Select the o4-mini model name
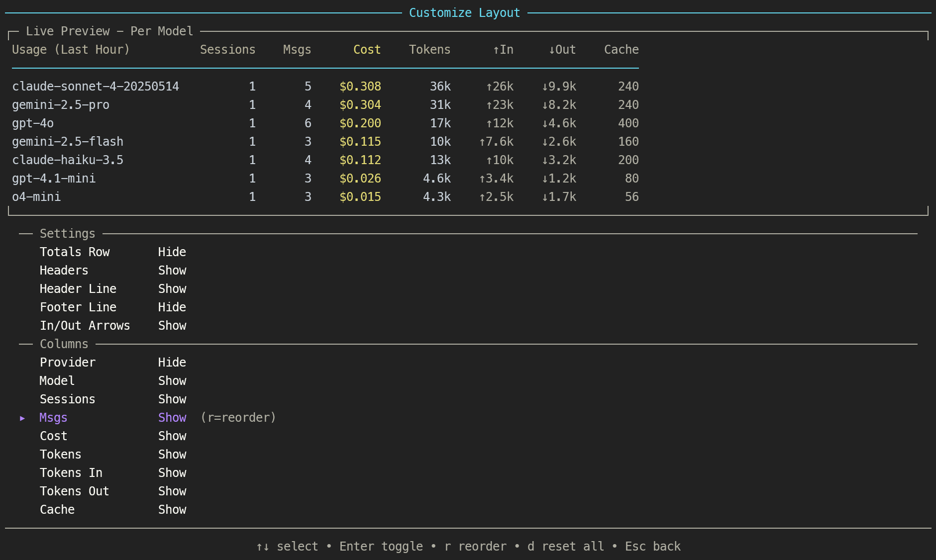Image resolution: width=936 pixels, height=560 pixels. click(36, 197)
